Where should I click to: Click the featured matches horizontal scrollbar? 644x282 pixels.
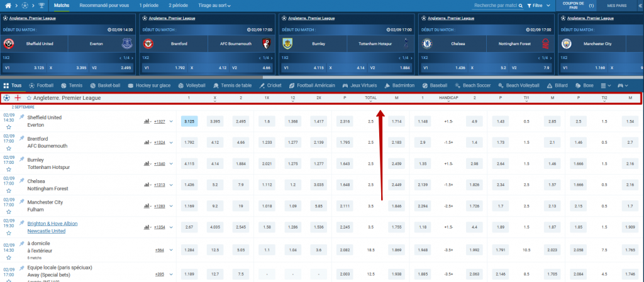[131, 77]
